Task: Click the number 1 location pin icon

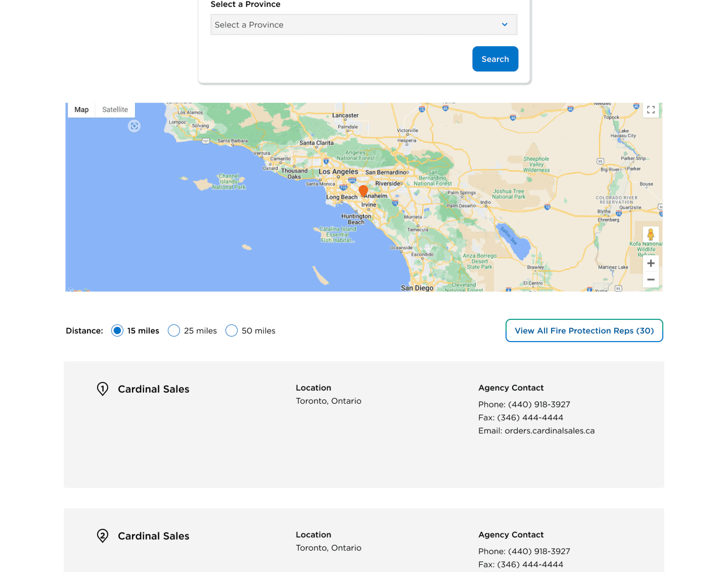Action: pos(103,389)
